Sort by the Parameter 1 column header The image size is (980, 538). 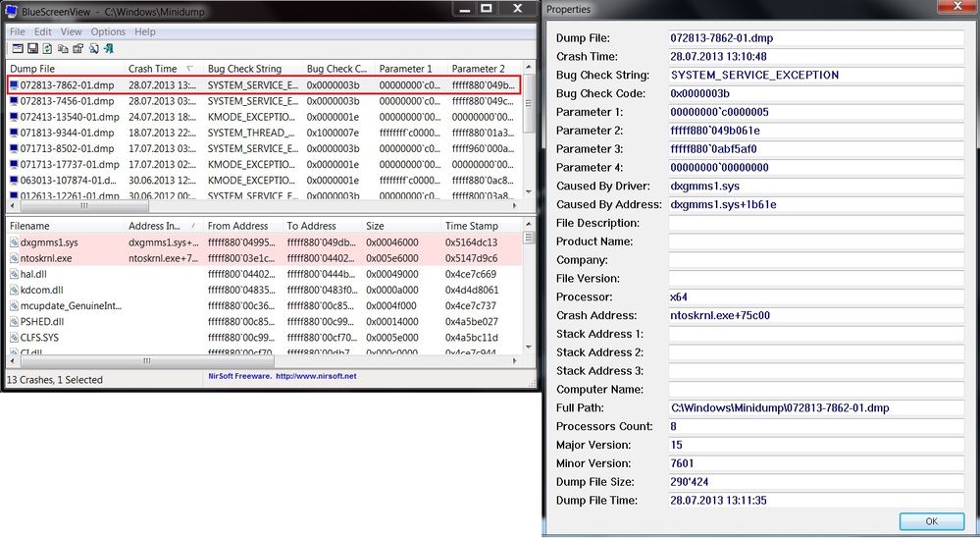411,68
